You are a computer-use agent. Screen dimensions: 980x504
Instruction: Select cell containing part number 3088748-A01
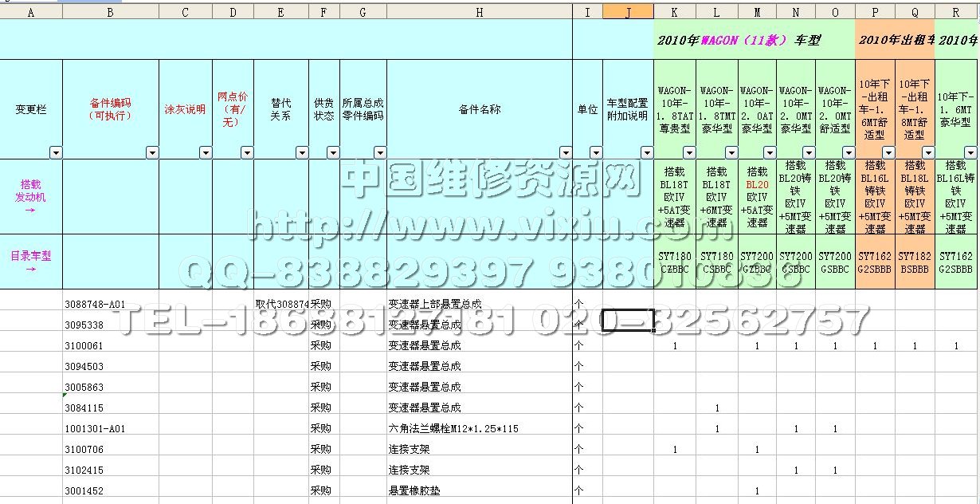(96, 304)
